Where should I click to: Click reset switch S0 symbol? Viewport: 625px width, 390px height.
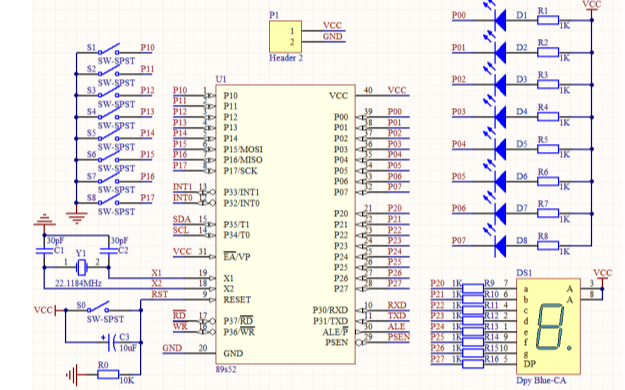98,307
